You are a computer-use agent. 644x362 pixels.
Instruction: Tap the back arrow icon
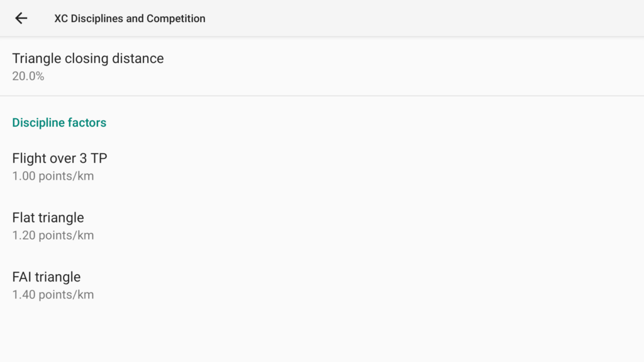[21, 18]
